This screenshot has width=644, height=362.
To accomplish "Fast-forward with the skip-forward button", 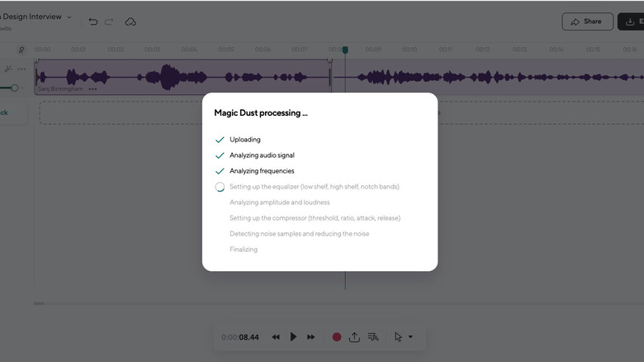I will point(311,337).
